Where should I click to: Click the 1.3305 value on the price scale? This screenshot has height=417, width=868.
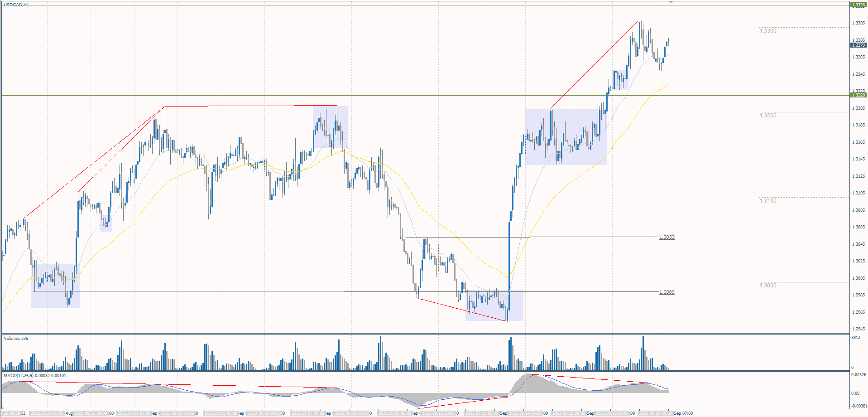(858, 23)
